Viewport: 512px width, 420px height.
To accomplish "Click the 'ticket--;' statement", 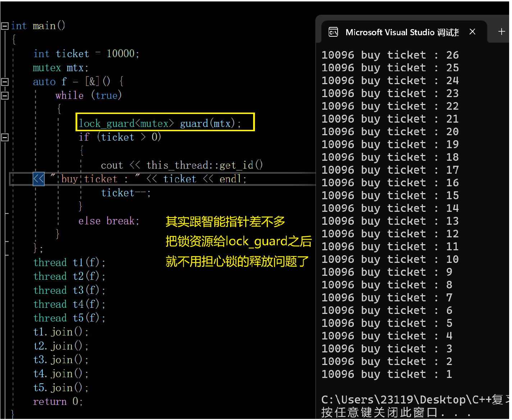I will 125,193.
